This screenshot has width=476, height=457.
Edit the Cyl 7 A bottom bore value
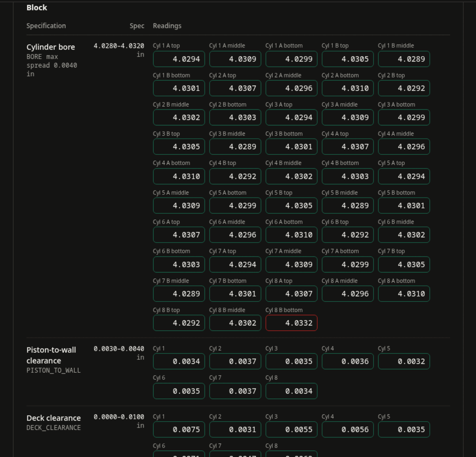347,265
